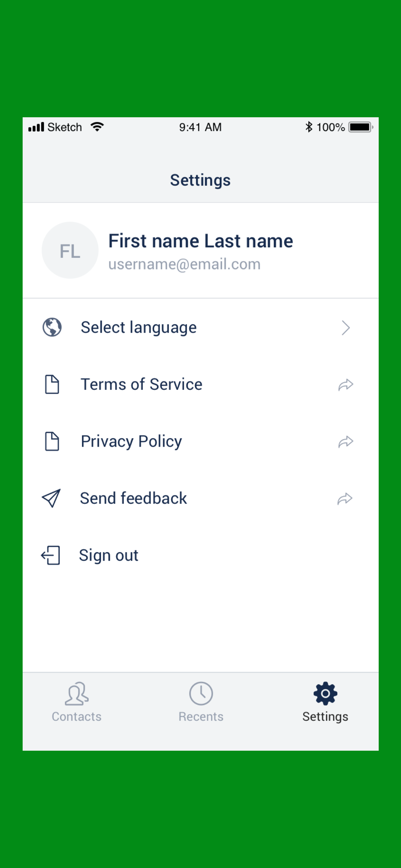Viewport: 401px width, 868px height.
Task: Choose the Select language label
Action: [x=138, y=328]
